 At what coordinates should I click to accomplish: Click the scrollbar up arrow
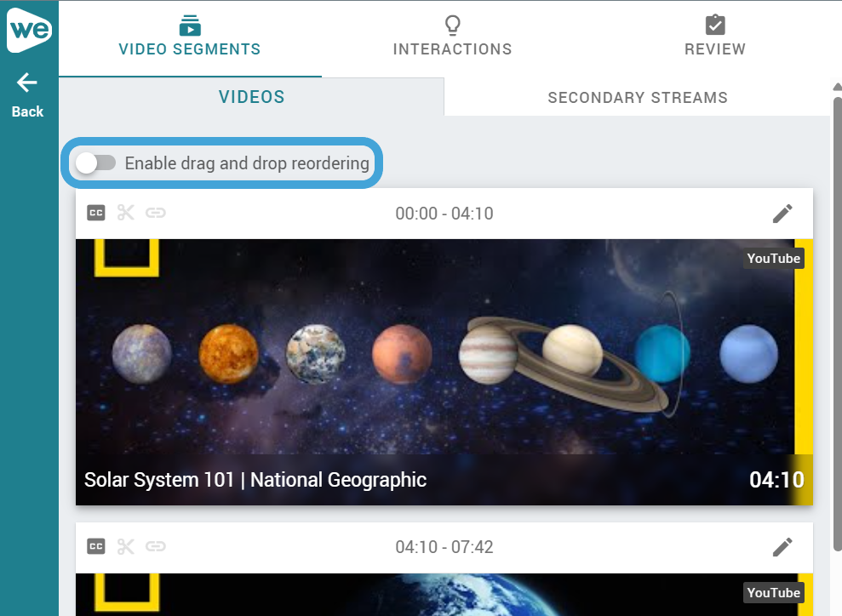837,87
